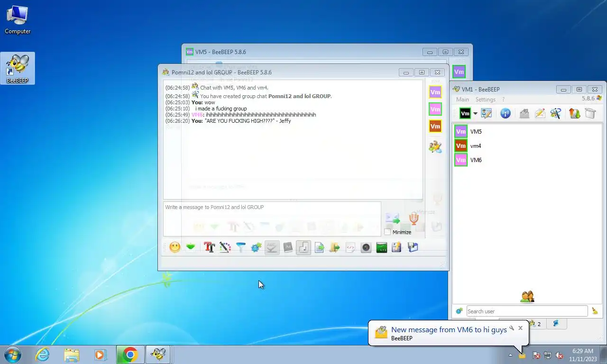This screenshot has height=364, width=607.
Task: Save the chat using floppy disk icon
Action: (x=413, y=247)
